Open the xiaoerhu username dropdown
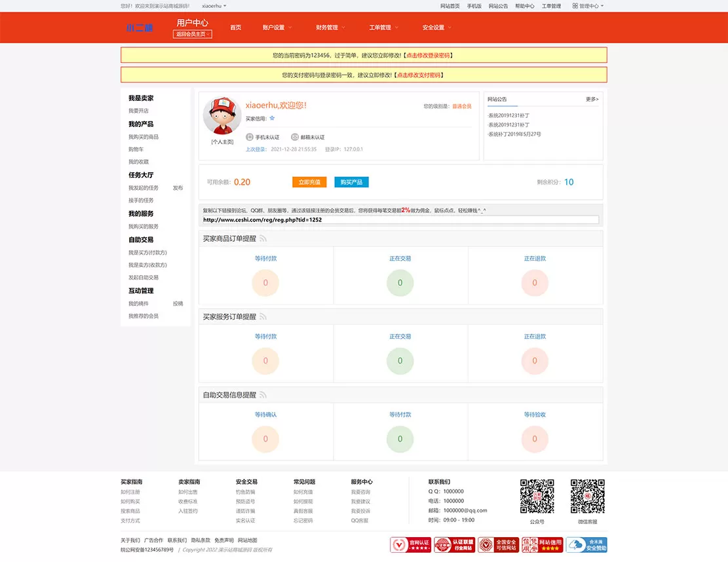The width and height of the screenshot is (728, 562). click(214, 6)
